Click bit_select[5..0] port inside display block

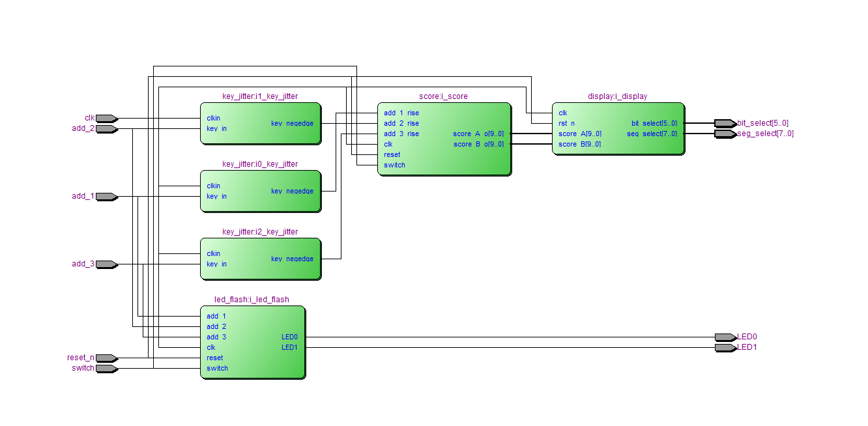[654, 124]
